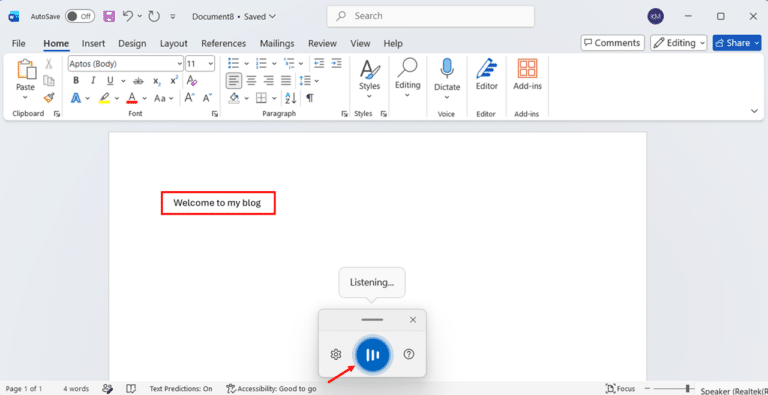
Task: Toggle Text Predictions in status bar
Action: 181,389
